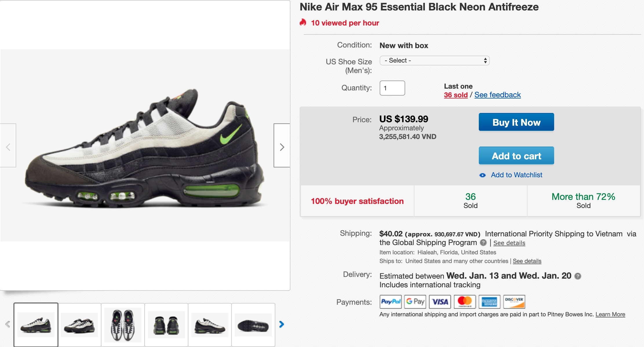This screenshot has width=644, height=347.
Task: Open the See feedback link
Action: pyautogui.click(x=497, y=95)
